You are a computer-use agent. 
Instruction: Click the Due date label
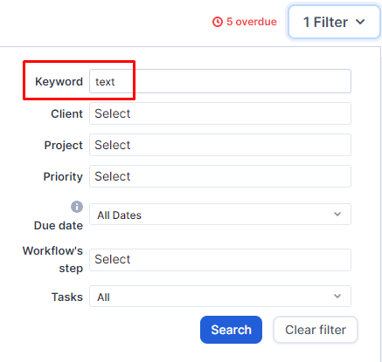(58, 226)
